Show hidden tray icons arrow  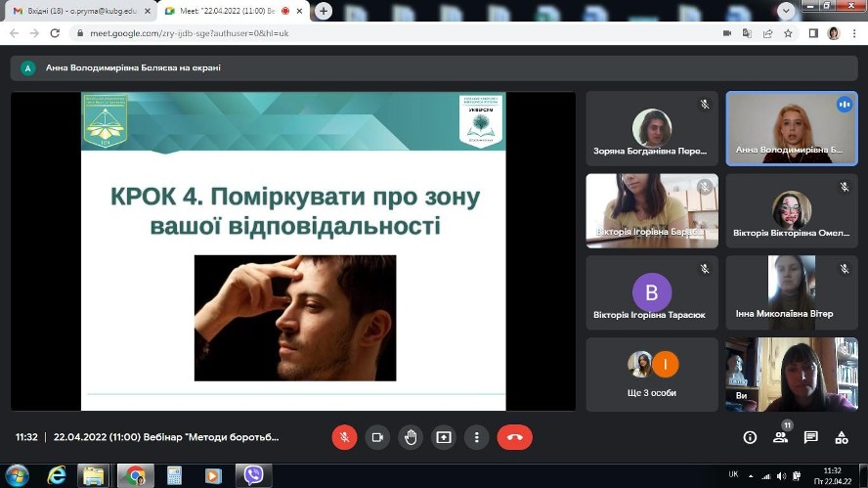(x=751, y=476)
